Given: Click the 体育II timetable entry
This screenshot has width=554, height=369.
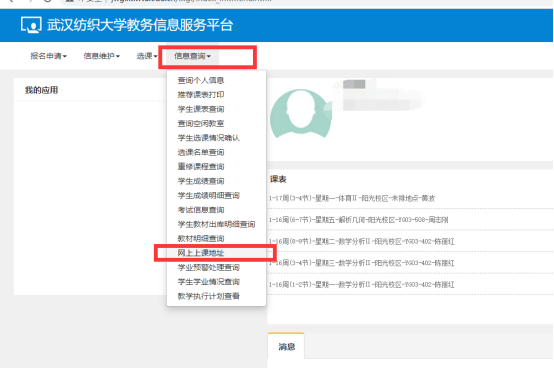Looking at the screenshot, I should coord(352,198).
